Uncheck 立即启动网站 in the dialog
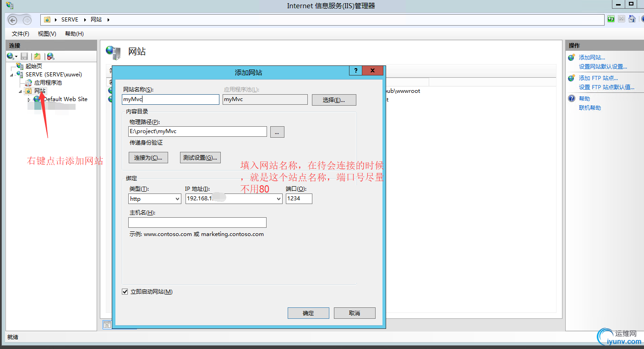The height and width of the screenshot is (349, 644). 125,291
